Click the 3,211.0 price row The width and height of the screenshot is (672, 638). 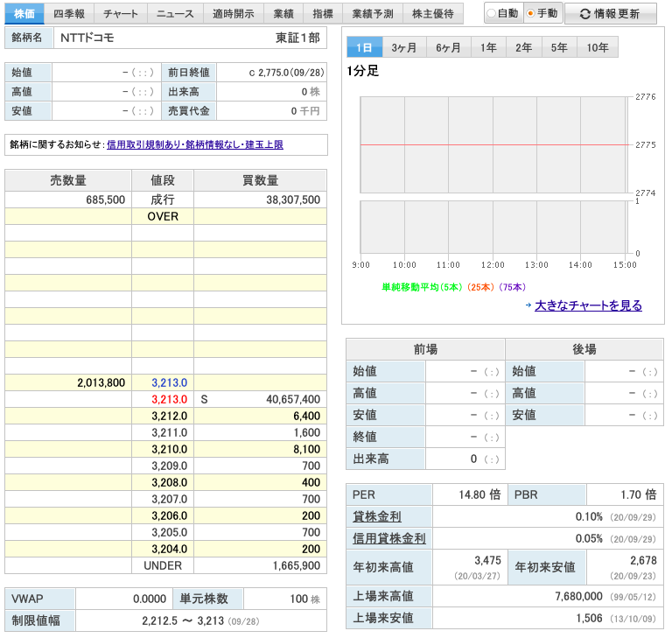pyautogui.click(x=166, y=432)
